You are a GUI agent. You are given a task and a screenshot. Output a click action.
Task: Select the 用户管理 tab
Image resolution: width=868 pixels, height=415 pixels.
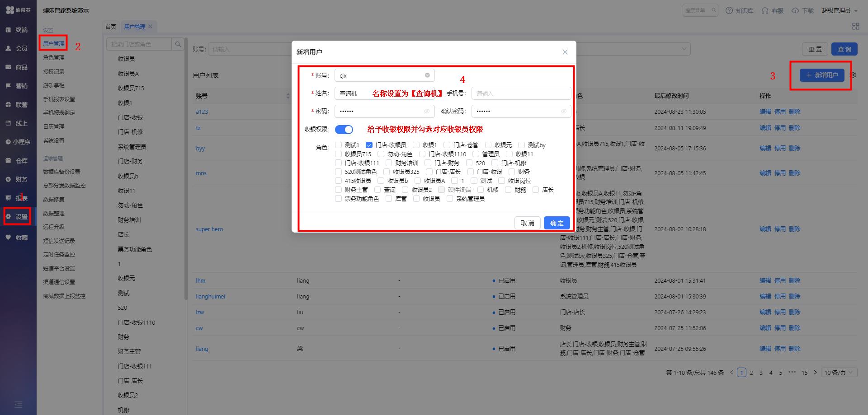[x=135, y=27]
